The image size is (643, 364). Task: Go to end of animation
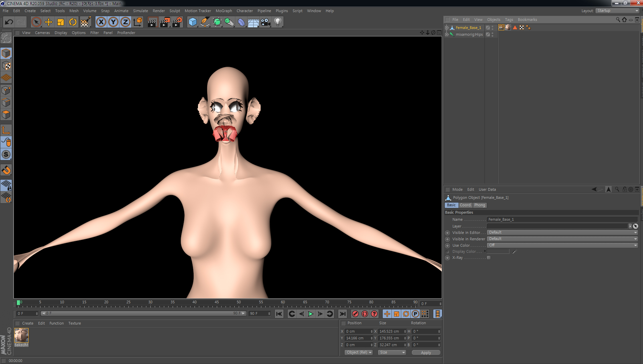click(343, 314)
